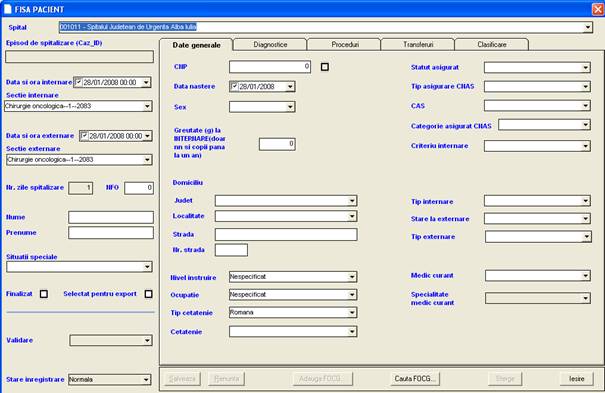Toggle the Finalizat checkbox

point(44,294)
